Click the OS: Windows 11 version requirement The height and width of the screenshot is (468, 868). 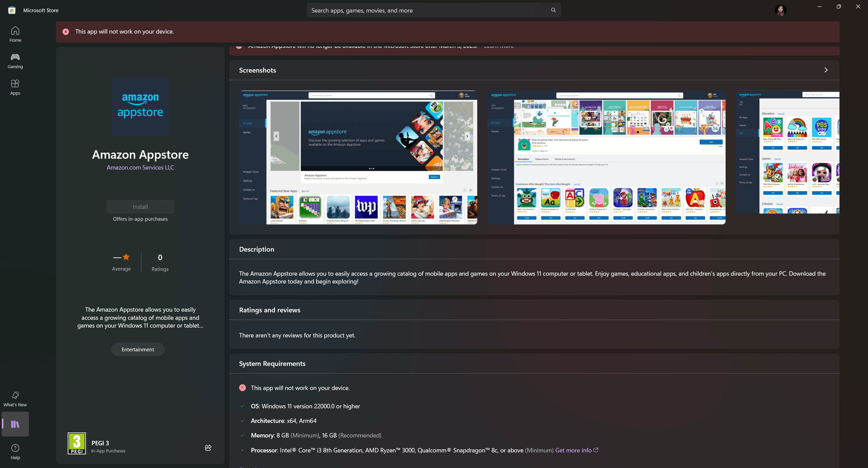[x=305, y=406]
